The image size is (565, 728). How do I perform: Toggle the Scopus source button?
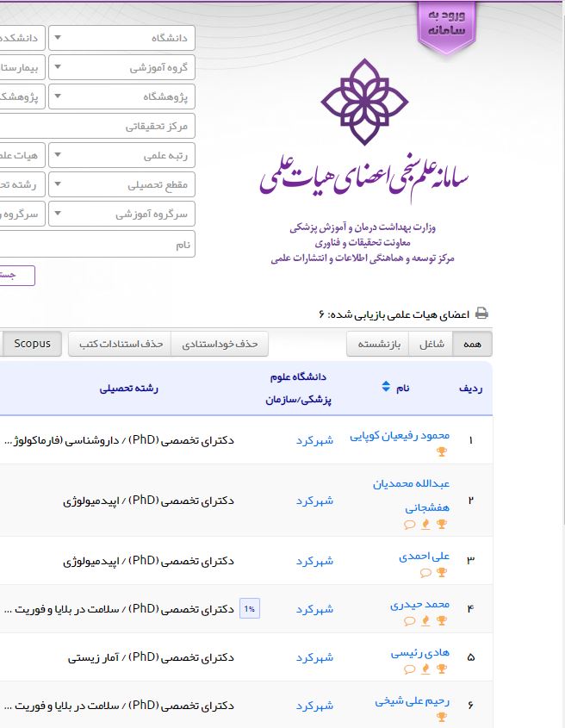click(x=32, y=344)
